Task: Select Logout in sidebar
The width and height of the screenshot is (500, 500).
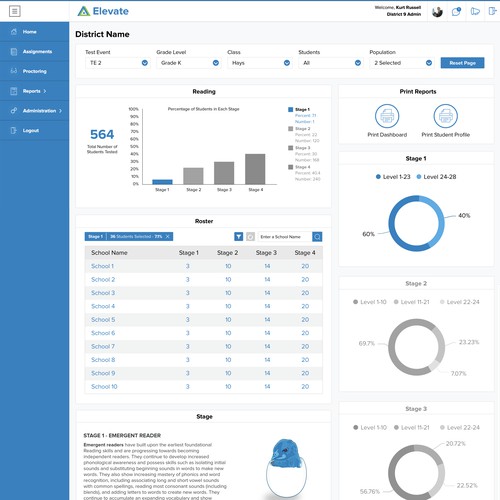Action: pos(35,130)
